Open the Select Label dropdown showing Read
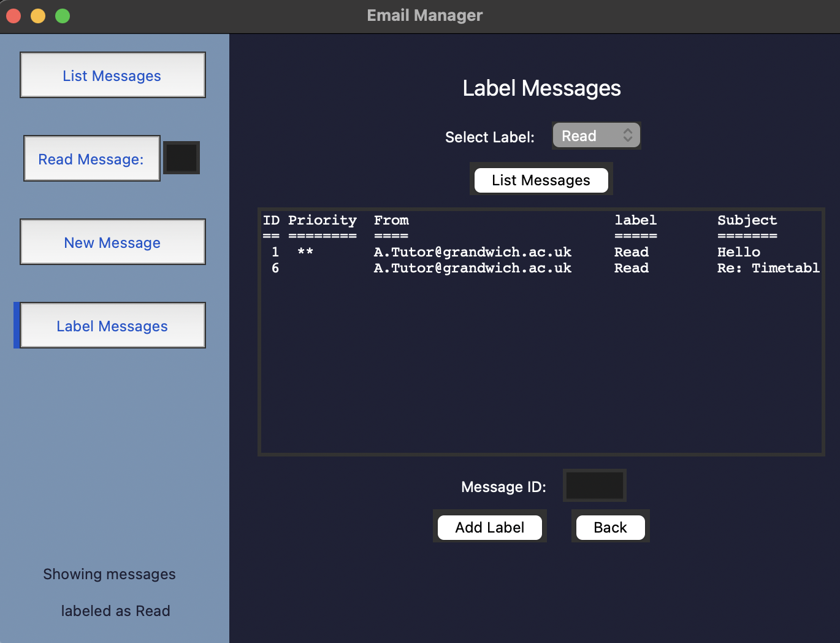 pos(596,136)
